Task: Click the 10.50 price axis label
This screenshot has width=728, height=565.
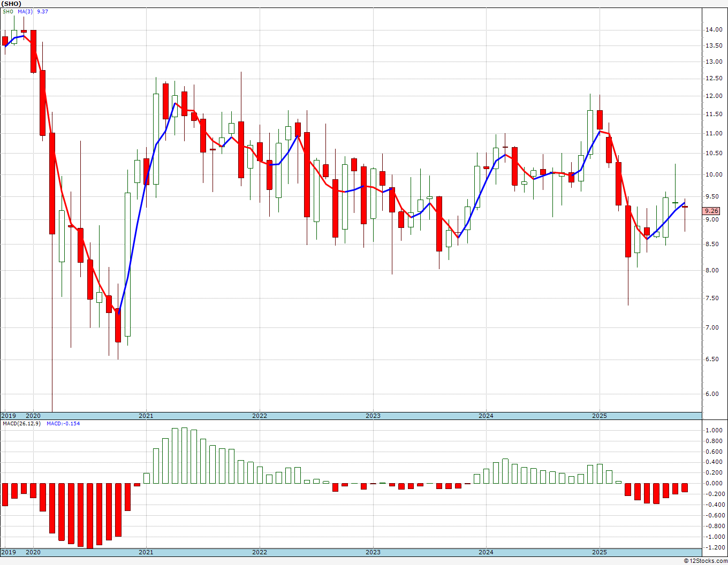Action: [x=714, y=153]
